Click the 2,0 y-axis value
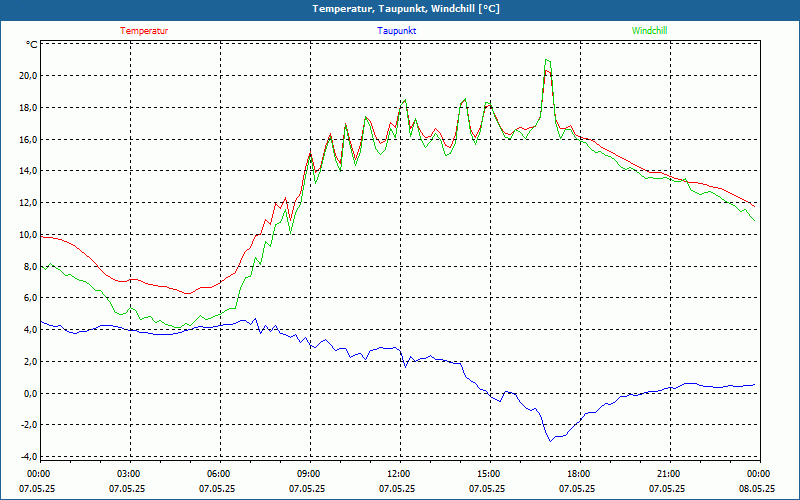800x500 pixels. [x=30, y=362]
